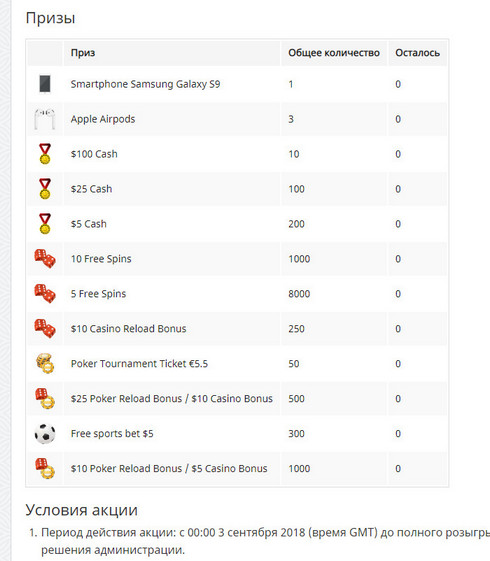The width and height of the screenshot is (490, 561).
Task: Click the medal icon beside $25 Cash
Action: [45, 189]
